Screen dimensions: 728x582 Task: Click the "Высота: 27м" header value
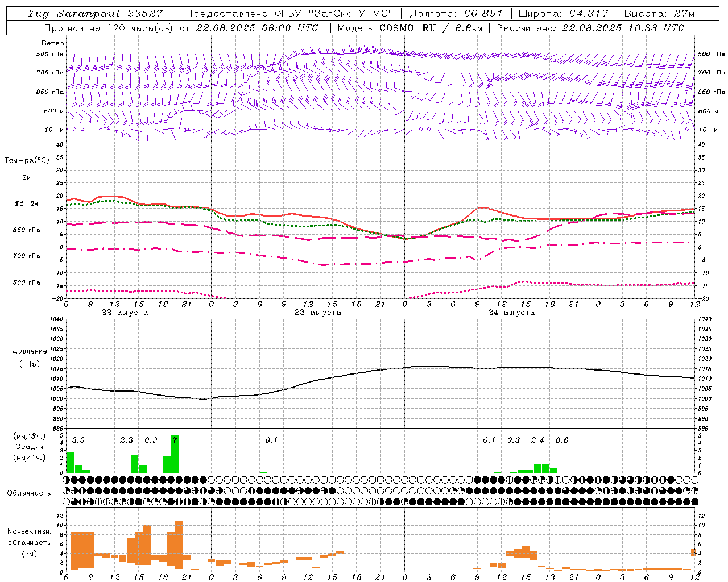tap(659, 14)
